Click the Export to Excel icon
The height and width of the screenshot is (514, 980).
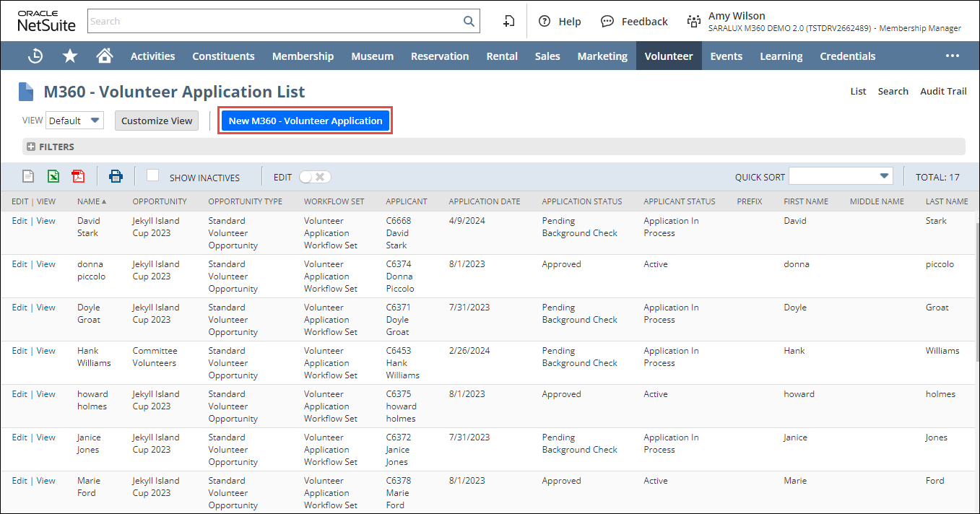tap(53, 176)
